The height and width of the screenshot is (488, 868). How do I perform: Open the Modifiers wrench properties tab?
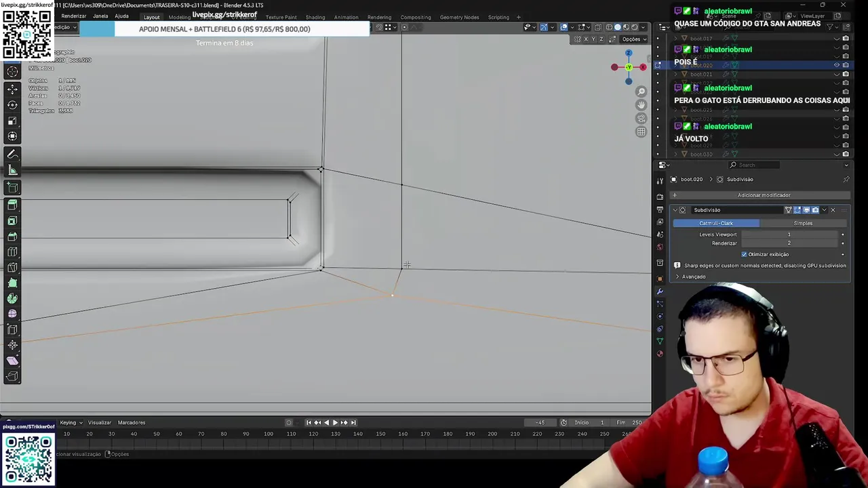pos(660,291)
